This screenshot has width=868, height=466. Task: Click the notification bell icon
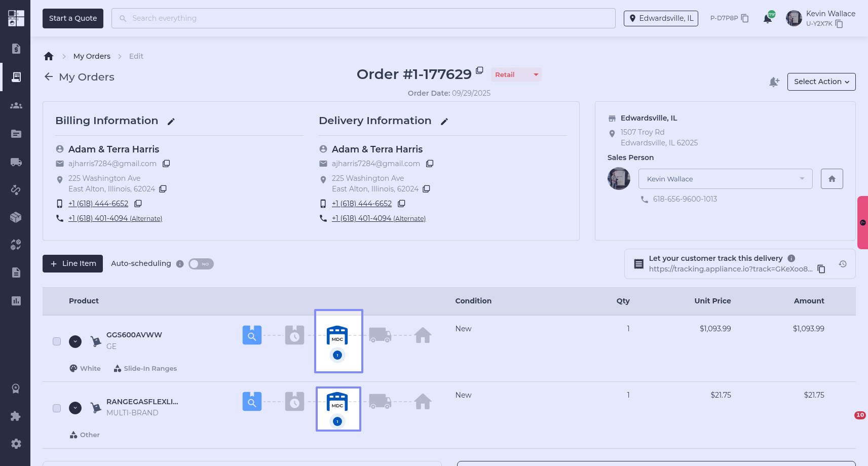768,19
